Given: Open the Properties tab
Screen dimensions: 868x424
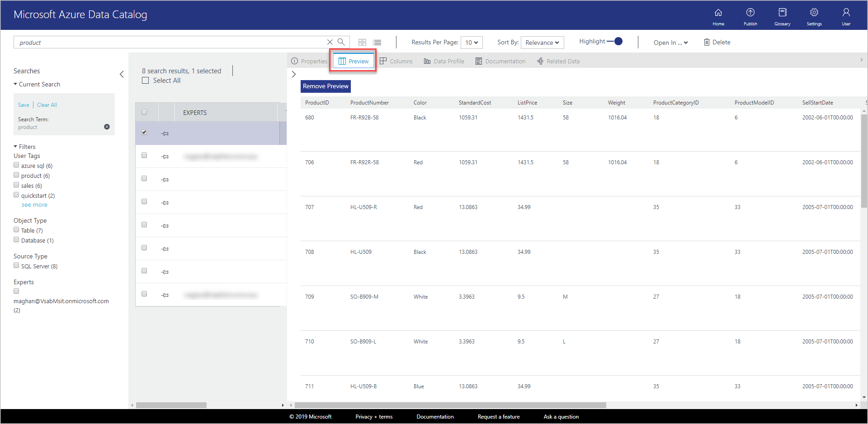Looking at the screenshot, I should pyautogui.click(x=310, y=61).
